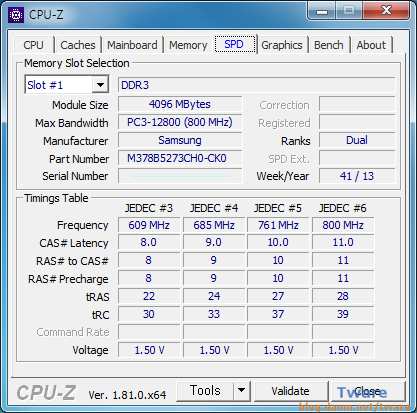
Task: Switch to the CPU tab
Action: point(33,45)
